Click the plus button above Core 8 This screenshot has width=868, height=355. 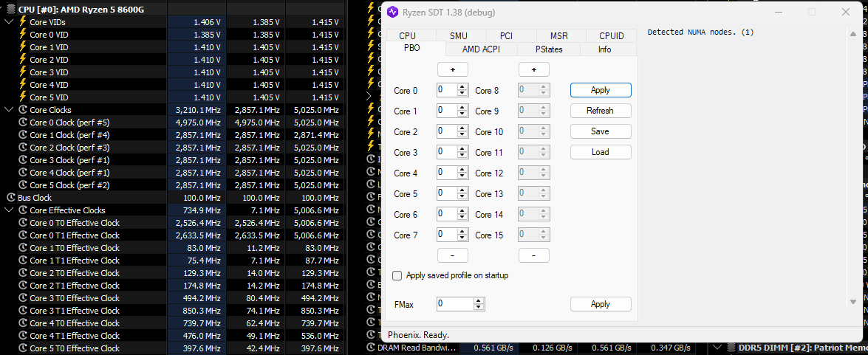(534, 69)
